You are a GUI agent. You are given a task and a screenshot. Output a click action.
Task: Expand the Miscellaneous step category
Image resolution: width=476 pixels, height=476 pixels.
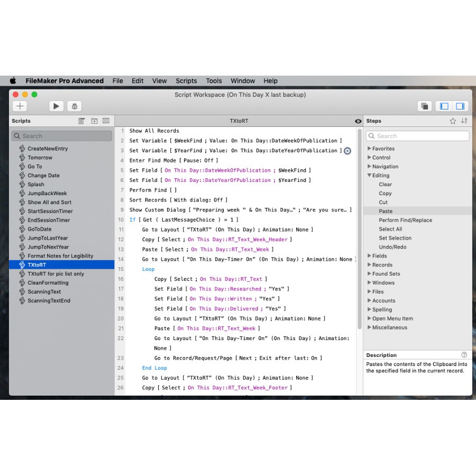[x=369, y=327]
